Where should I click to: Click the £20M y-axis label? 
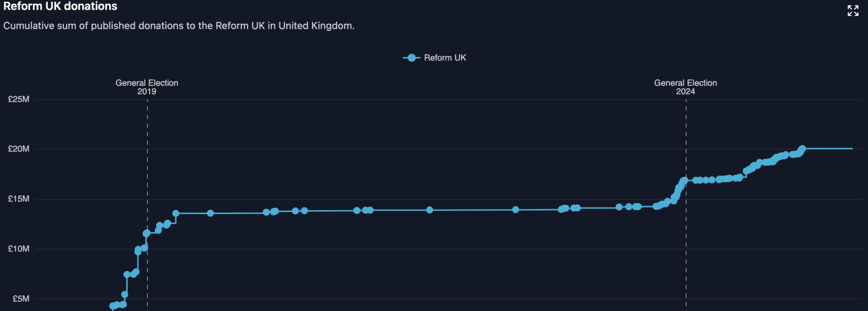point(19,149)
